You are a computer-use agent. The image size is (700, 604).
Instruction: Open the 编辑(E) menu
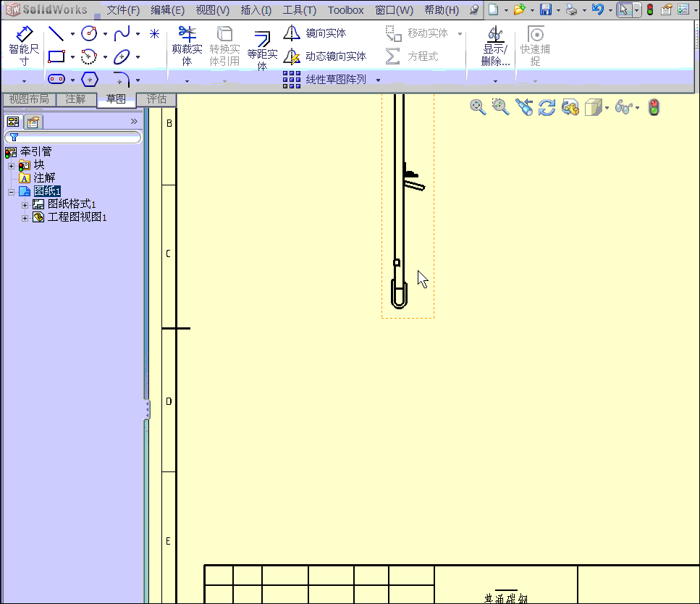point(167,10)
